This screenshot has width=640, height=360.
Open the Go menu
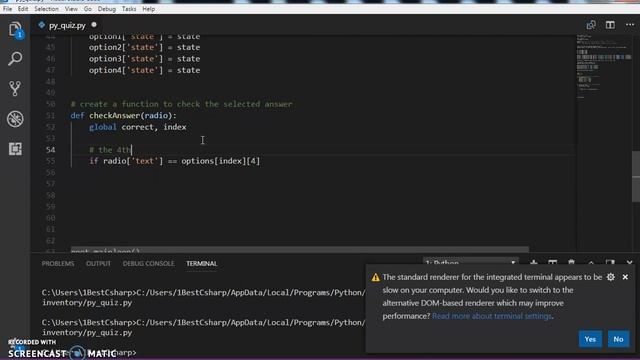88,9
